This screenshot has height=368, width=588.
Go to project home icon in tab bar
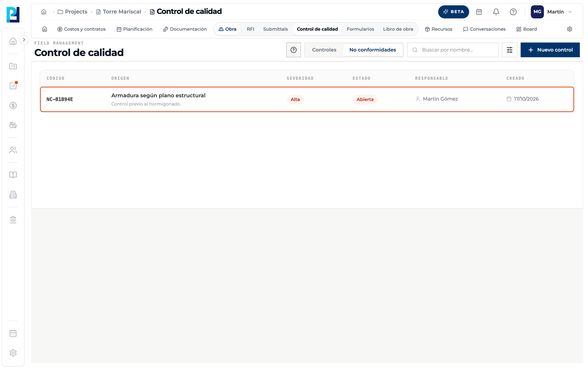(45, 29)
